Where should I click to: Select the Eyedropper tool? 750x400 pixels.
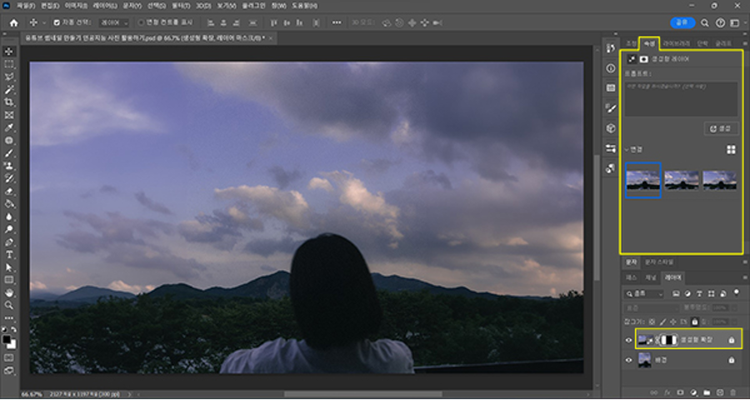tap(9, 128)
